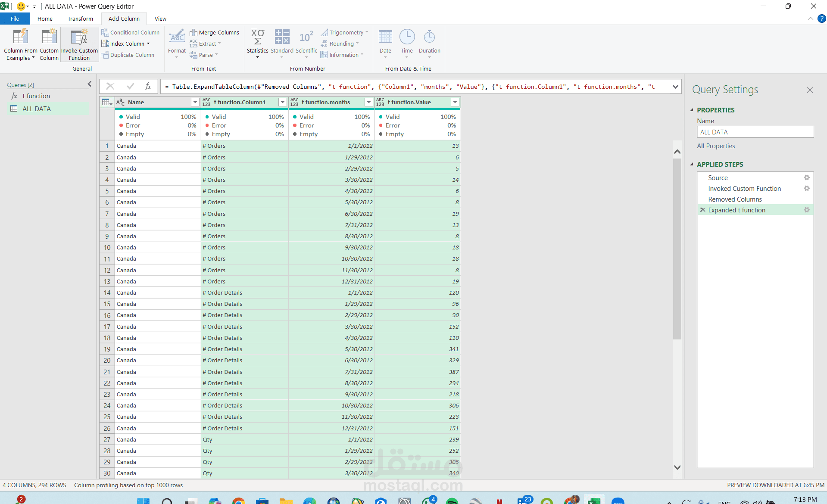The image size is (827, 504).
Task: Click Duplicate Column command
Action: (x=128, y=55)
